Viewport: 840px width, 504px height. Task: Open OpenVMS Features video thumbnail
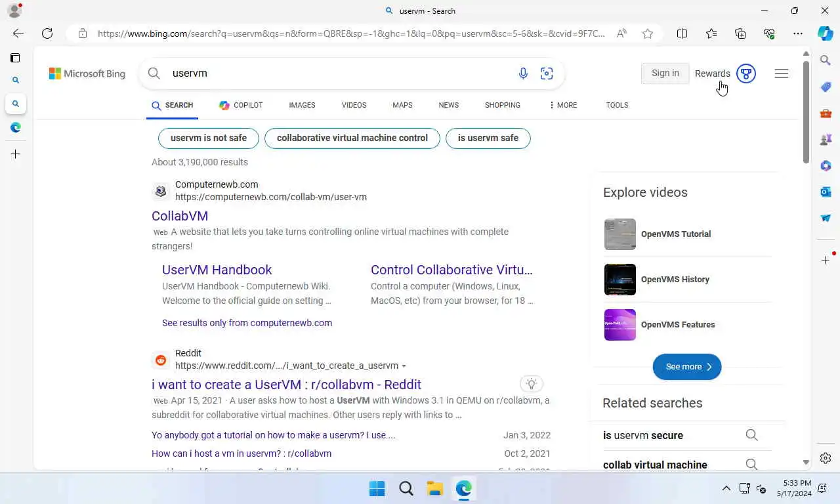click(620, 325)
